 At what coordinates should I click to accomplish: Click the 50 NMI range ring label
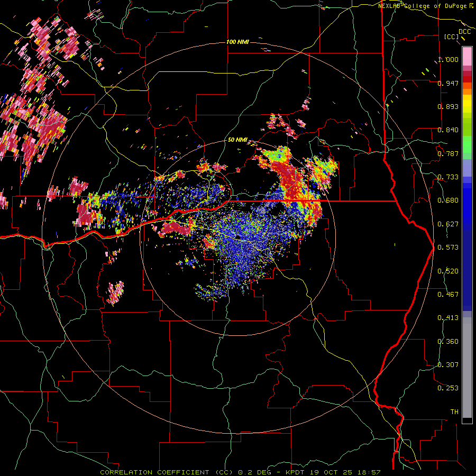click(237, 140)
